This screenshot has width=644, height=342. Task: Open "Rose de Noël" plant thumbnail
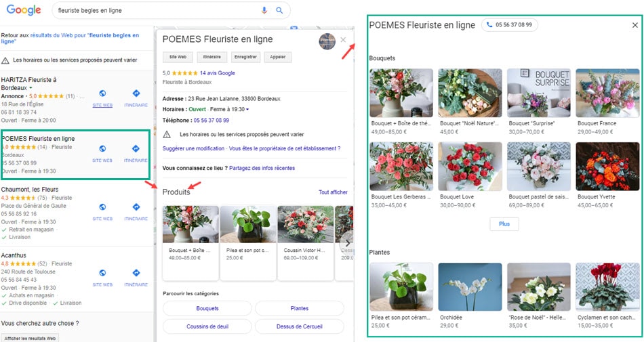tap(539, 287)
